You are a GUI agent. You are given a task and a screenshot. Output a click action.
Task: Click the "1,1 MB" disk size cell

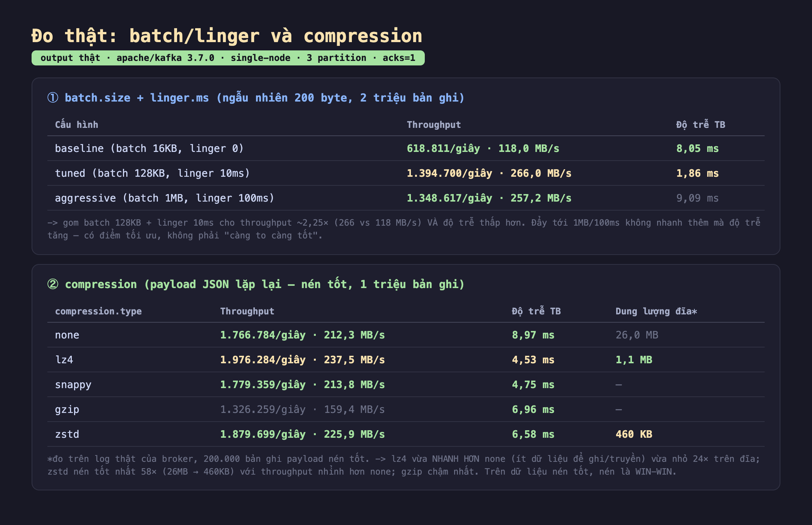[x=634, y=360]
